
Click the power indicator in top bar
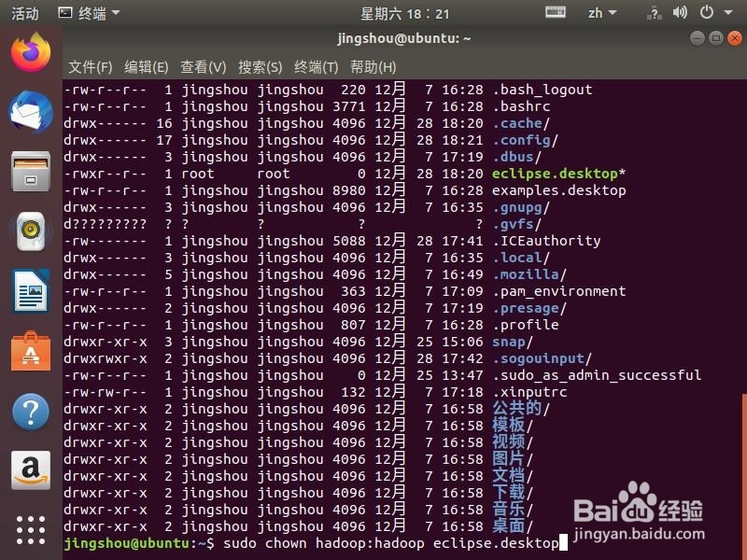[707, 13]
